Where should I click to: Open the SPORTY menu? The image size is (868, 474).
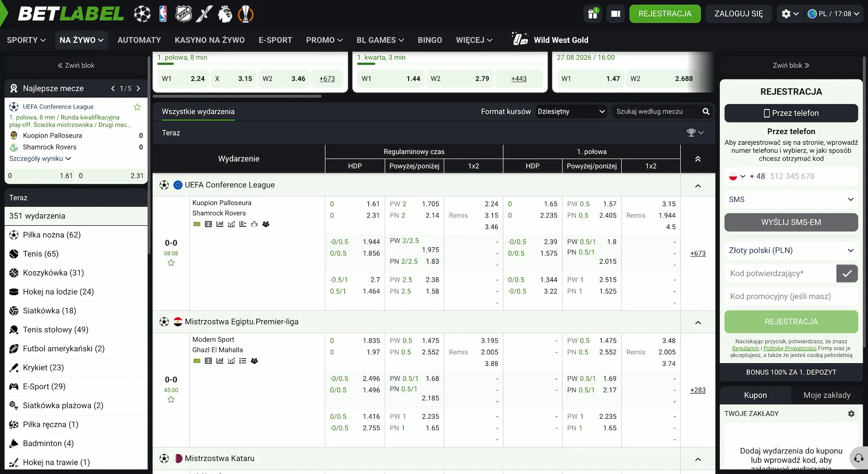point(26,40)
